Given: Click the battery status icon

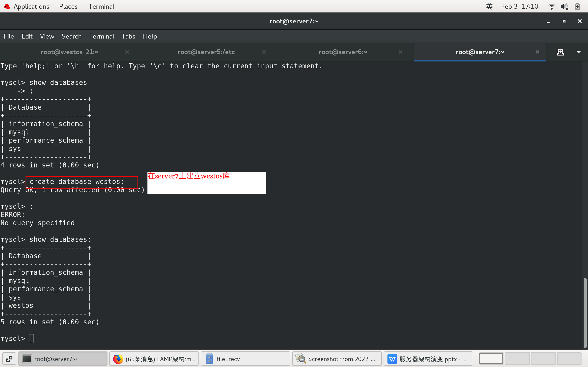Looking at the screenshot, I should pyautogui.click(x=578, y=6).
